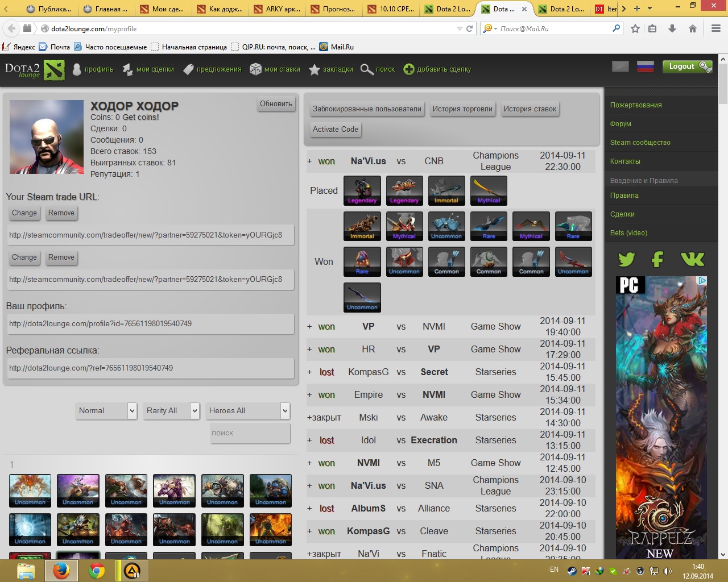Viewport: 728px width, 582px height.
Task: Open the закладки menu item
Action: point(331,69)
